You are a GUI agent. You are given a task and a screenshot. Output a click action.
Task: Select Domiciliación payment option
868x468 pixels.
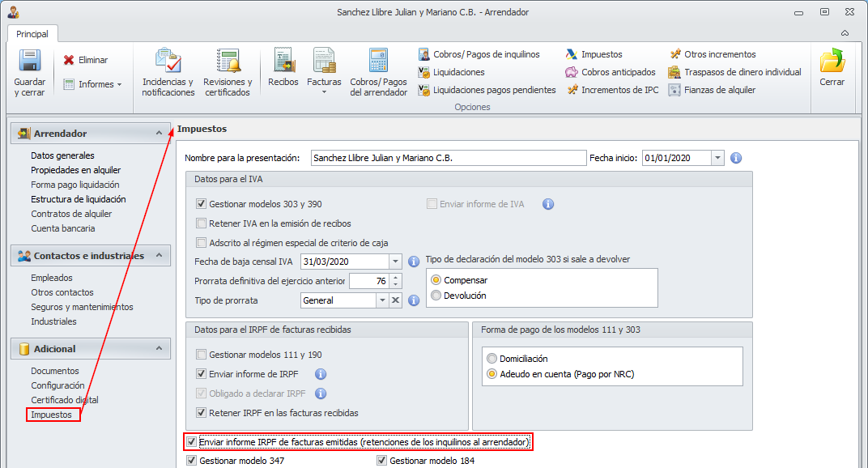[491, 359]
